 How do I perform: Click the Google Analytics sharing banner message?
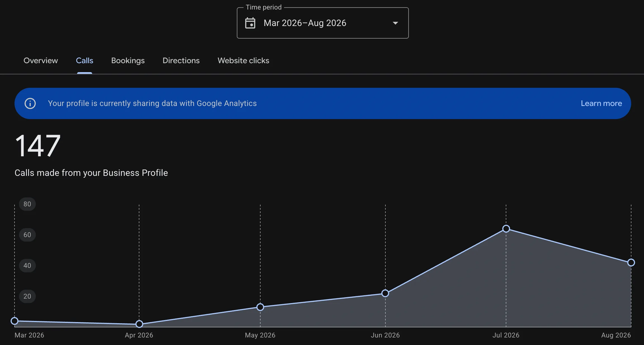coord(152,103)
